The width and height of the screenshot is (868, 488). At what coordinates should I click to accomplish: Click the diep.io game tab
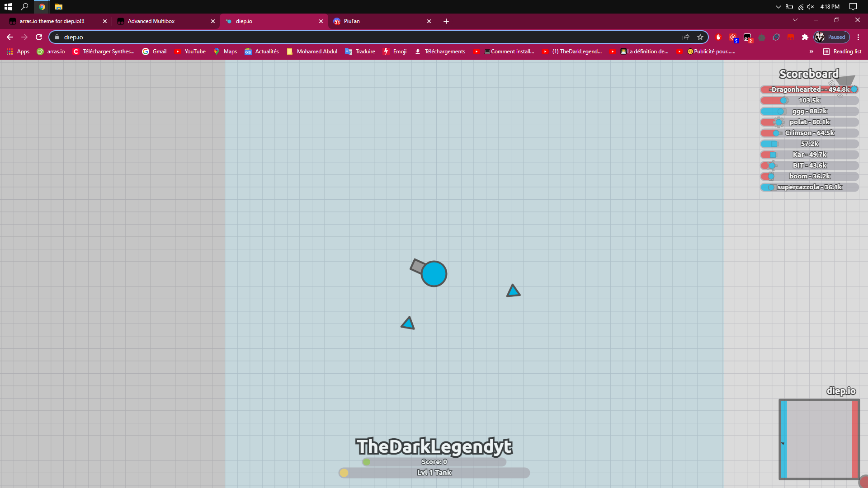(275, 21)
